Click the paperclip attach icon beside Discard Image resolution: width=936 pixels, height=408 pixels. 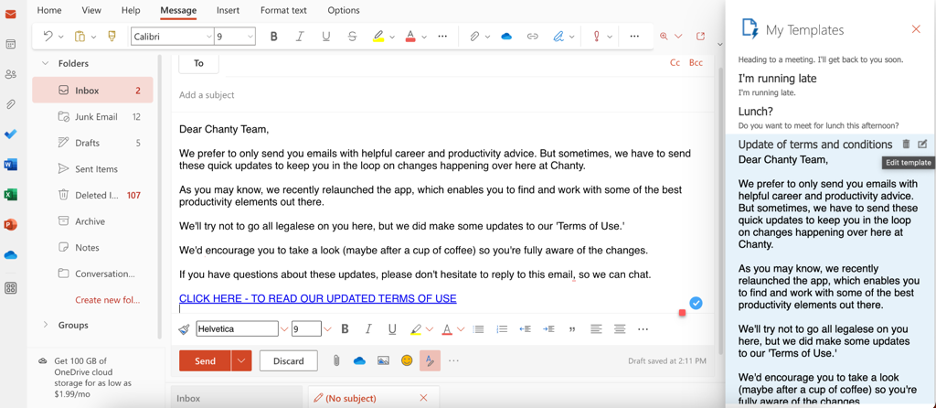(336, 361)
